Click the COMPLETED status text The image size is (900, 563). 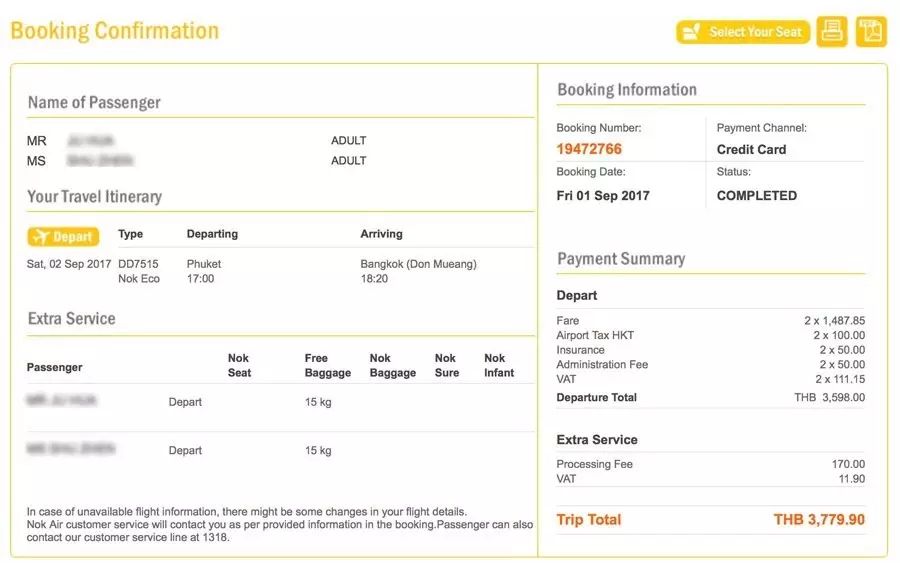pyautogui.click(x=756, y=196)
